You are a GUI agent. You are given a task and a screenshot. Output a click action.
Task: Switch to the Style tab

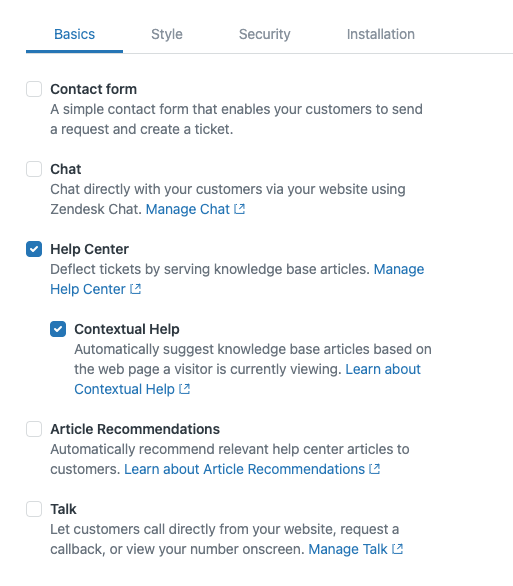click(167, 34)
